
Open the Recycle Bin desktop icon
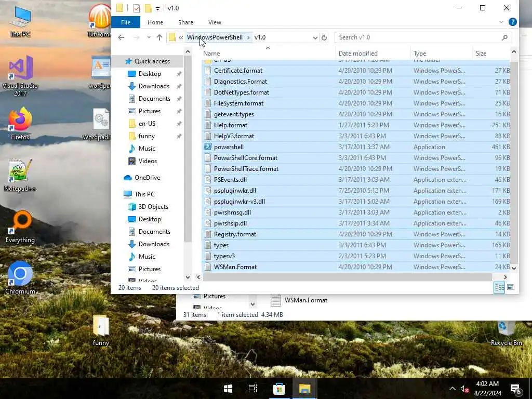click(506, 334)
